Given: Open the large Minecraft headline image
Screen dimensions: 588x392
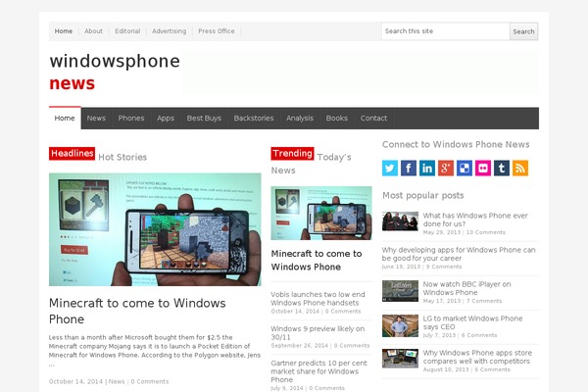Looking at the screenshot, I should click(155, 229).
